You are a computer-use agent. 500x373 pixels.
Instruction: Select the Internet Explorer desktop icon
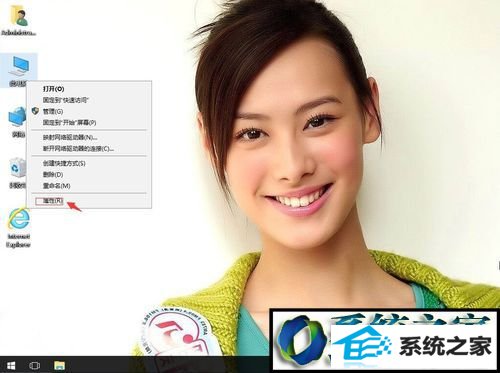pyautogui.click(x=19, y=228)
